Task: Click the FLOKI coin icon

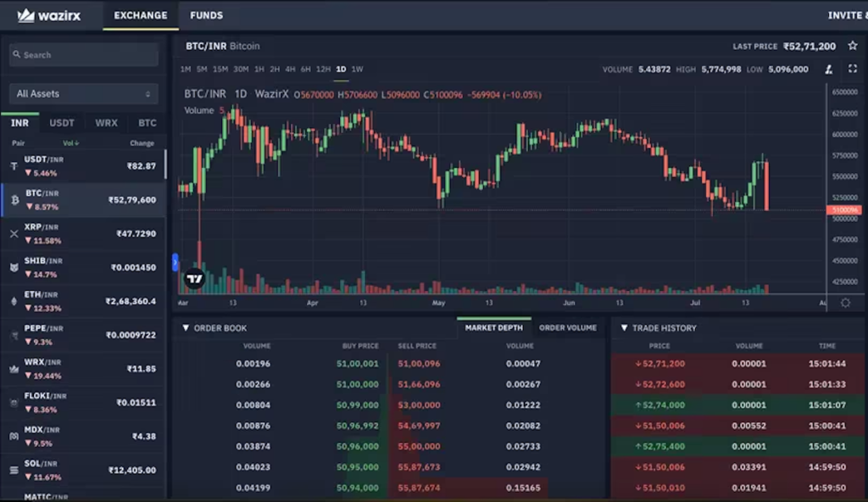Action: pos(14,403)
